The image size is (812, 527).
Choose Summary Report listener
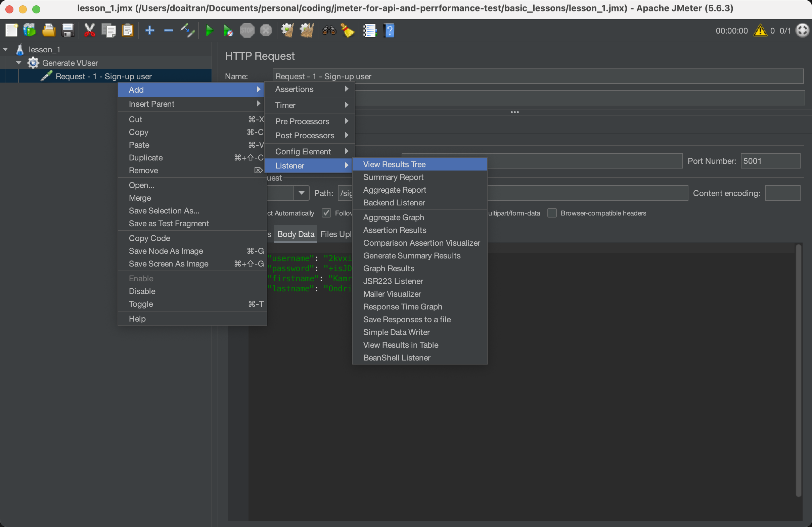click(x=419, y=177)
